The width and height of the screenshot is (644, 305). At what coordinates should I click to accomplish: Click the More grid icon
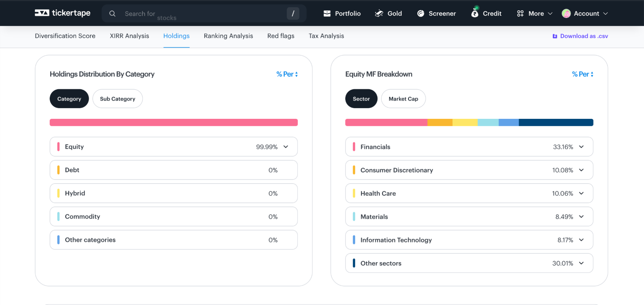click(520, 14)
